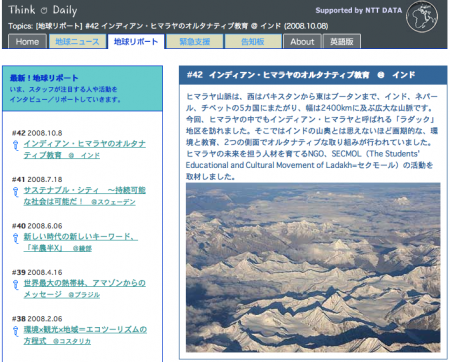Screen dimensions: 450x362
Task: Click the #40 2008.6.06 date label
Action: click(x=37, y=226)
